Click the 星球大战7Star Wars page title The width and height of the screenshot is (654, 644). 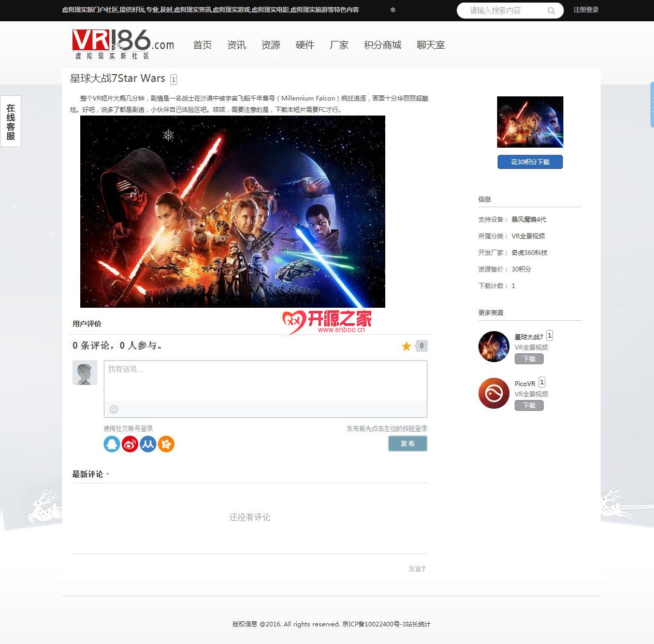click(x=118, y=78)
